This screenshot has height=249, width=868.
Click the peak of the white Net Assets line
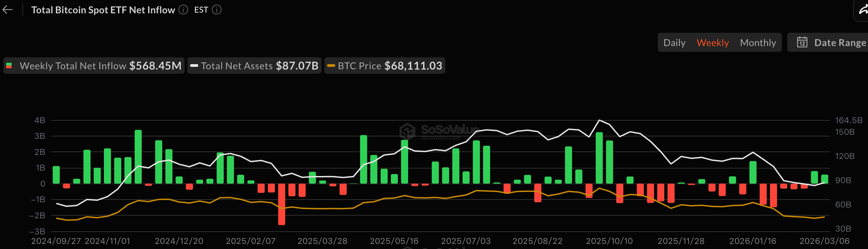pyautogui.click(x=599, y=120)
